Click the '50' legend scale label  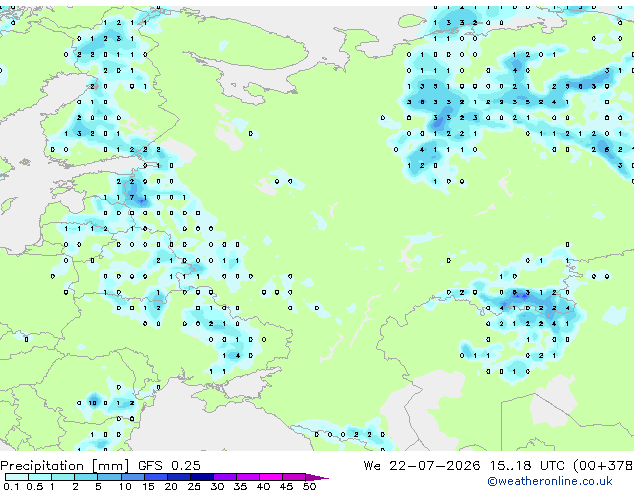(309, 486)
